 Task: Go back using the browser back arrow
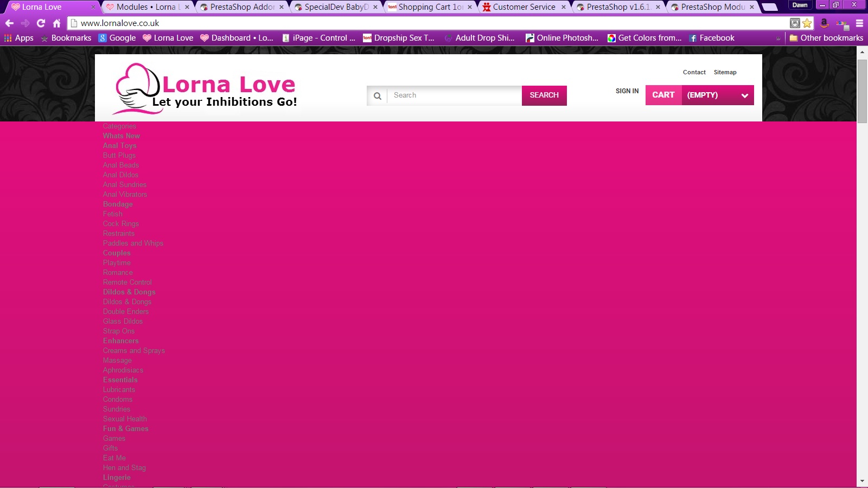pyautogui.click(x=9, y=23)
